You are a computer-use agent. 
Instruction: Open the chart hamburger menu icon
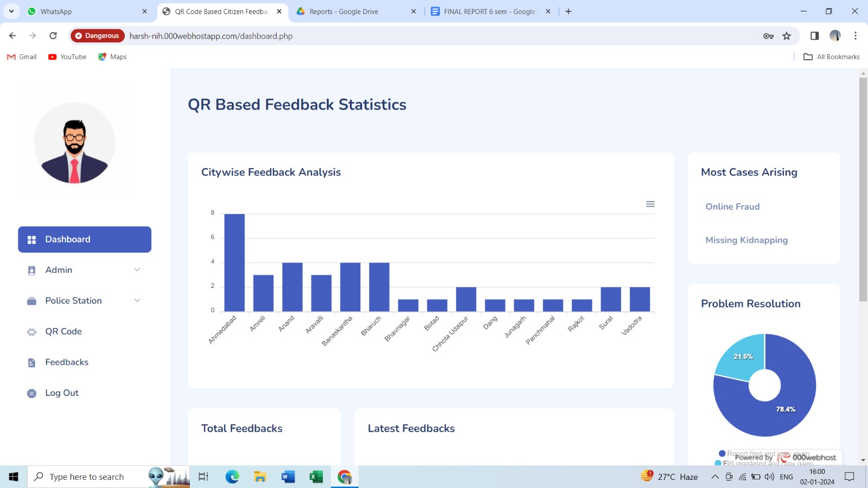pyautogui.click(x=650, y=204)
